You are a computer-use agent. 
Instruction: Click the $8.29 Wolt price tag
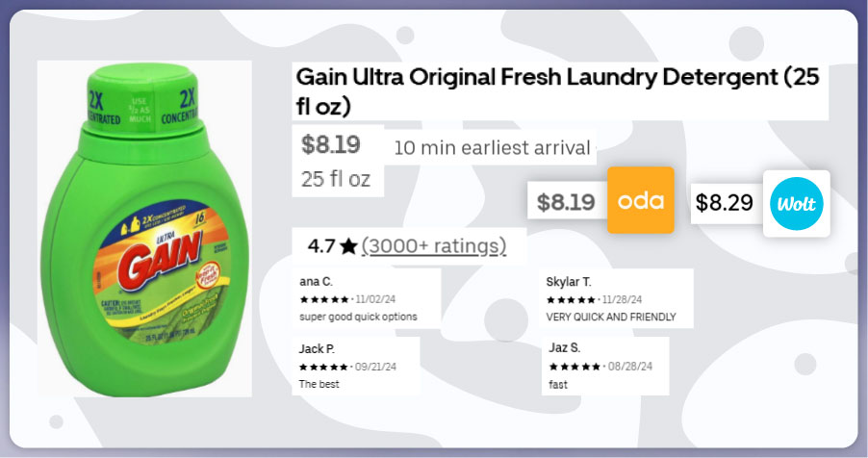[x=725, y=203]
